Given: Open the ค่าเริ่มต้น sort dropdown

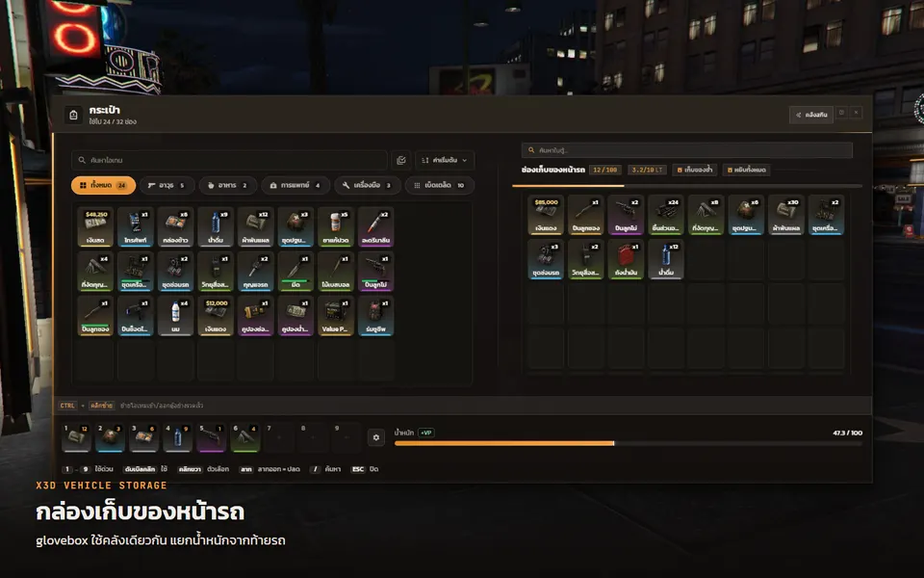Looking at the screenshot, I should click(x=445, y=160).
